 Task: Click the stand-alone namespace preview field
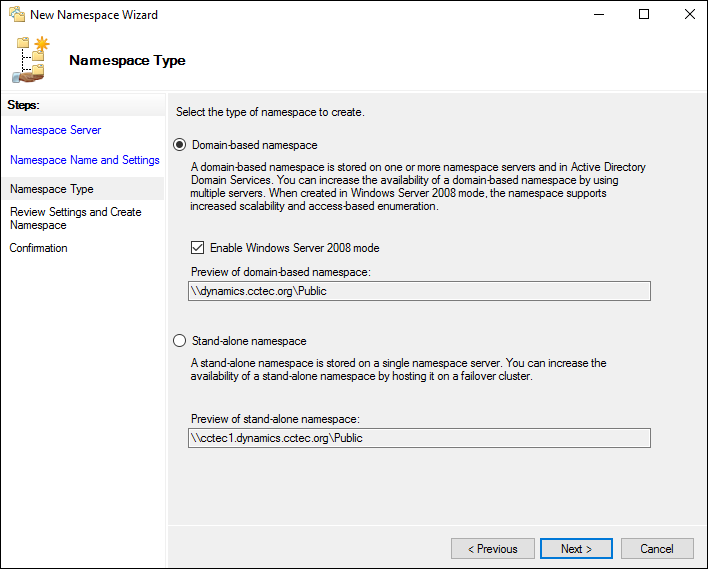click(419, 438)
